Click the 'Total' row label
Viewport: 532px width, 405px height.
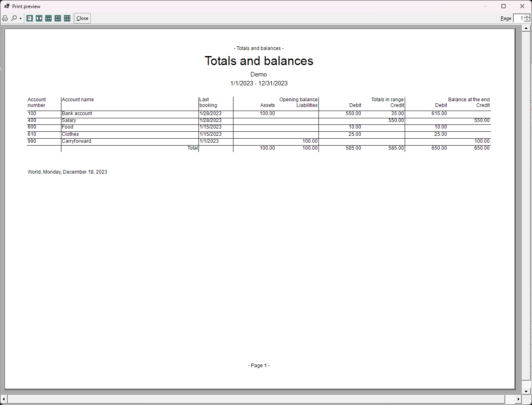coord(192,148)
